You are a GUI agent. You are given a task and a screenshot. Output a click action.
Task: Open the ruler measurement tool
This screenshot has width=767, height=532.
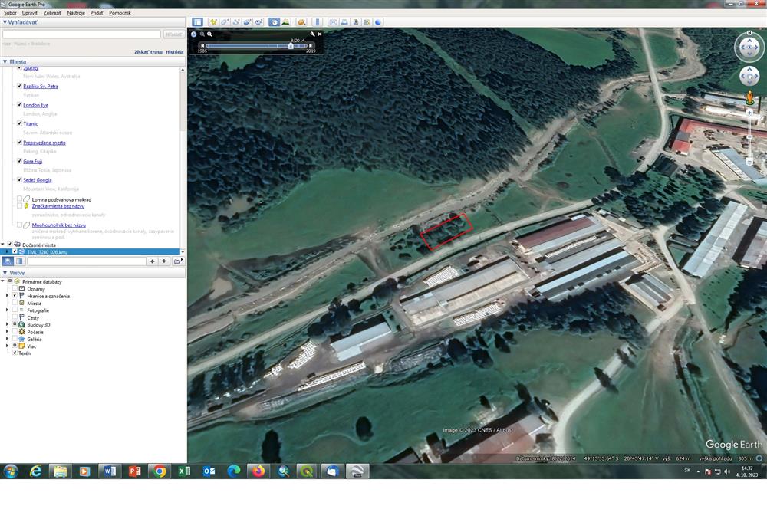(x=317, y=22)
